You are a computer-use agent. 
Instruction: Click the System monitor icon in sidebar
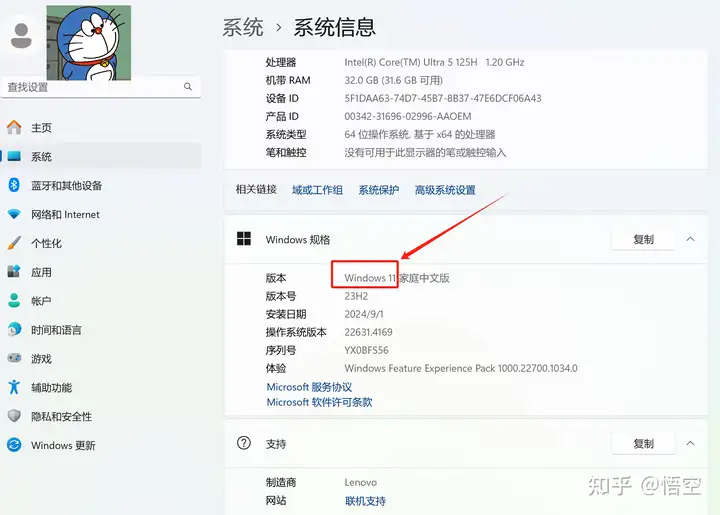coord(14,156)
